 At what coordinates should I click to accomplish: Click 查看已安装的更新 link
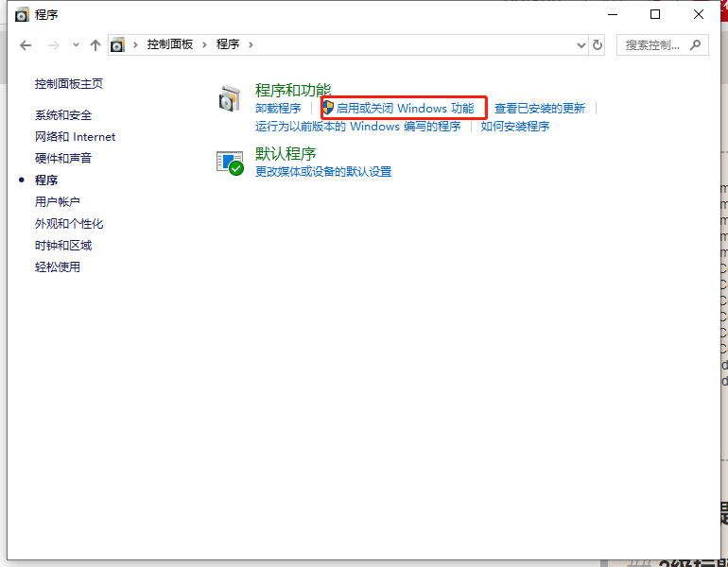(540, 108)
